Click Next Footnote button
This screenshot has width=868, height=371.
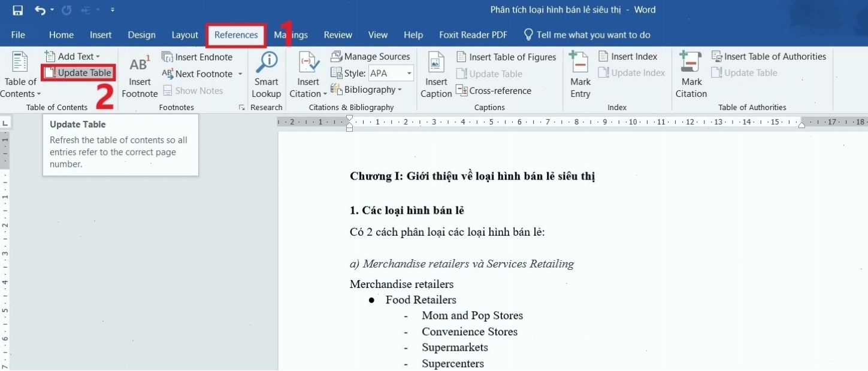tap(198, 74)
